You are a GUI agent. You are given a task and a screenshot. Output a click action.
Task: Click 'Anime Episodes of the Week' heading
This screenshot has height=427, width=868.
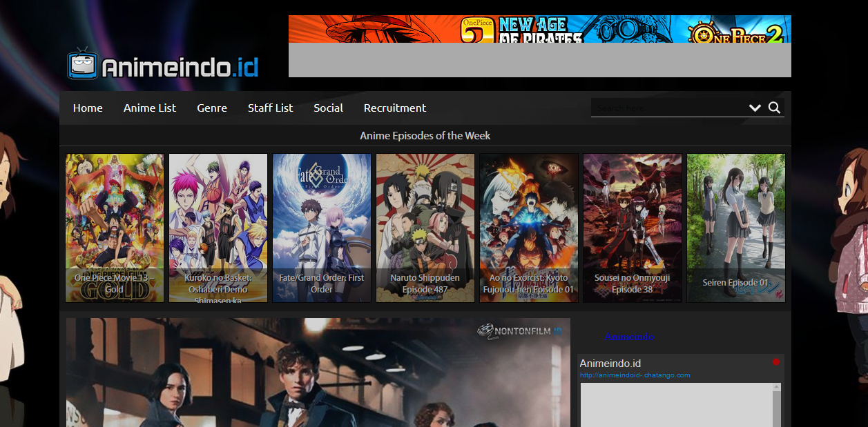pyautogui.click(x=425, y=136)
